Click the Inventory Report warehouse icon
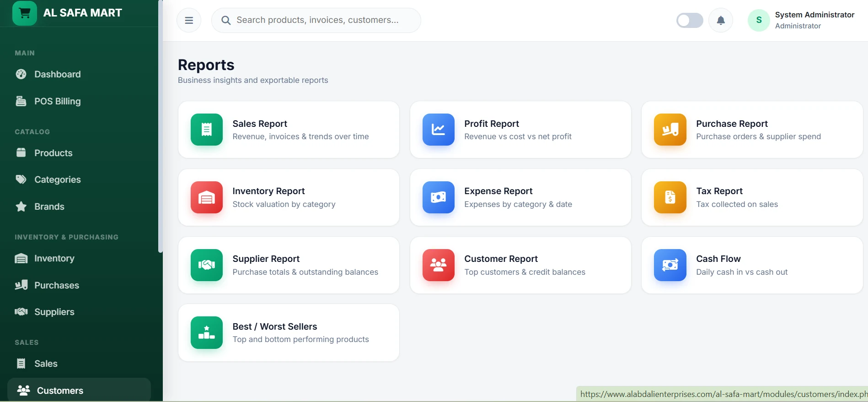868x402 pixels. tap(207, 197)
